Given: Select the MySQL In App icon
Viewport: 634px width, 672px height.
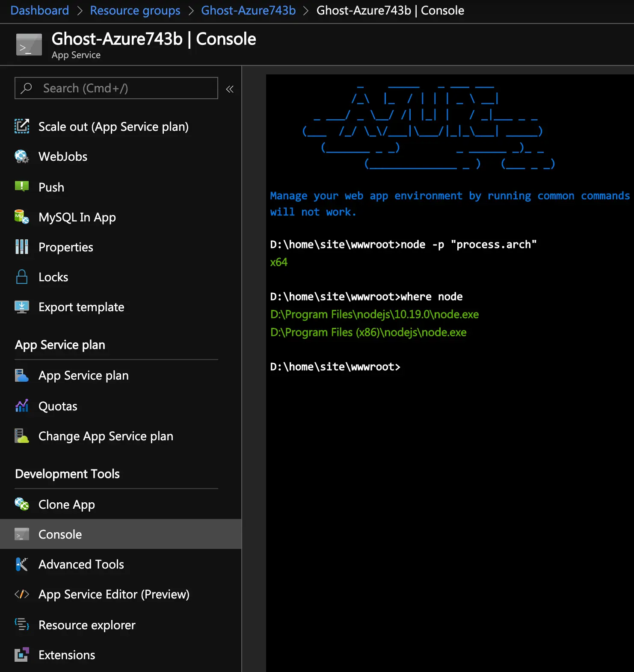Looking at the screenshot, I should (x=22, y=217).
